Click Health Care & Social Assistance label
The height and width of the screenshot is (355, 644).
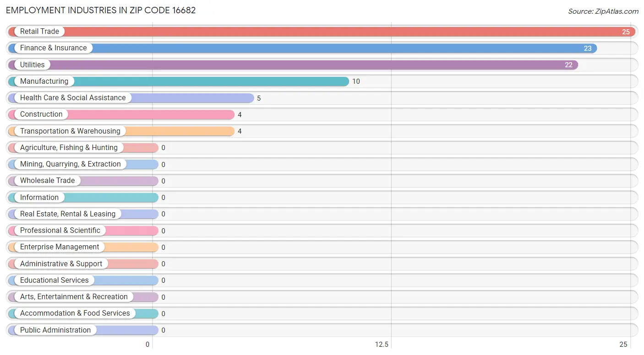pyautogui.click(x=73, y=98)
